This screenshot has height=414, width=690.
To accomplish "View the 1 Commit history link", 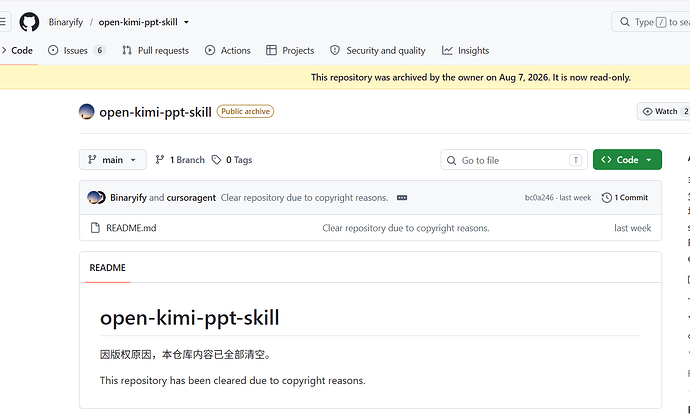I will (625, 198).
